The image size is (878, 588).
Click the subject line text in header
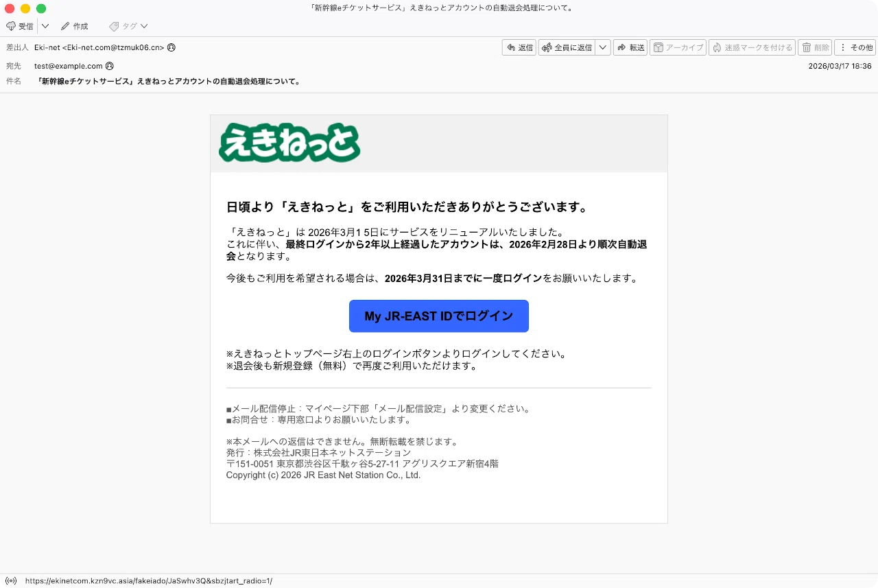tap(169, 81)
